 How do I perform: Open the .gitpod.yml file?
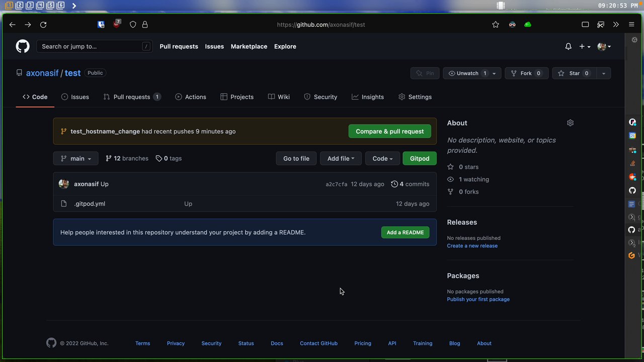click(90, 204)
